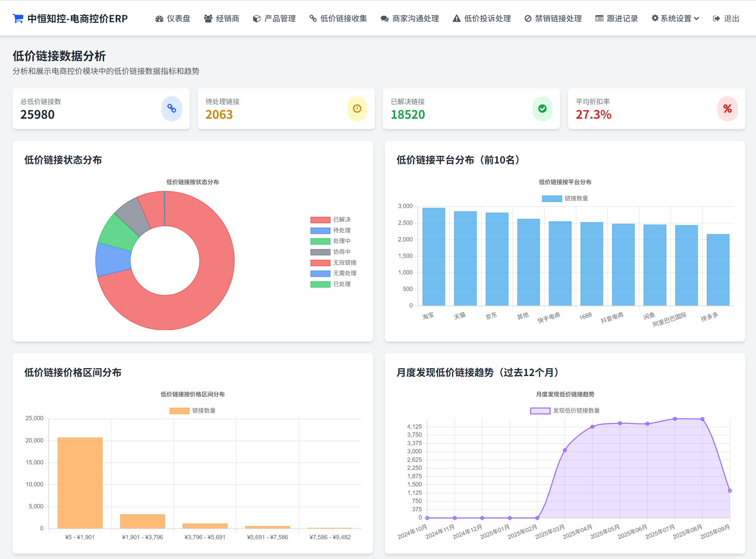Image resolution: width=756 pixels, height=559 pixels.
Task: Click the yellow clock icon for pending links
Action: (357, 109)
